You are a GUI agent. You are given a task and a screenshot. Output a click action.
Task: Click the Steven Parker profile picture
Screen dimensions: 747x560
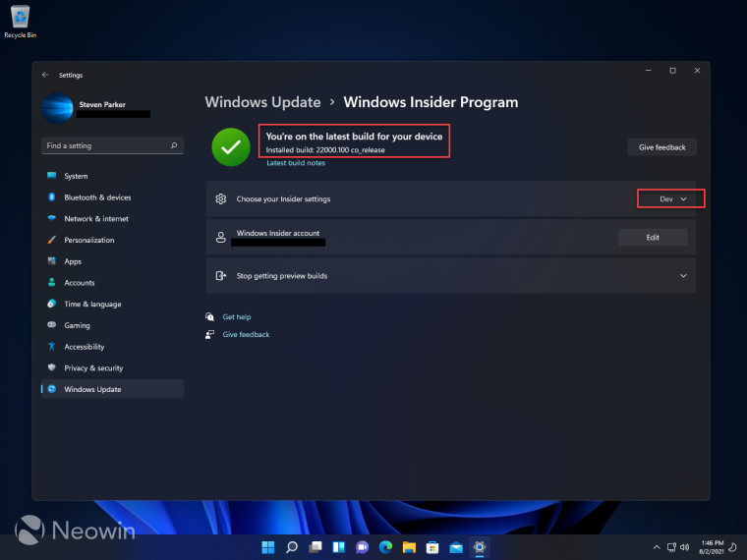[57, 109]
